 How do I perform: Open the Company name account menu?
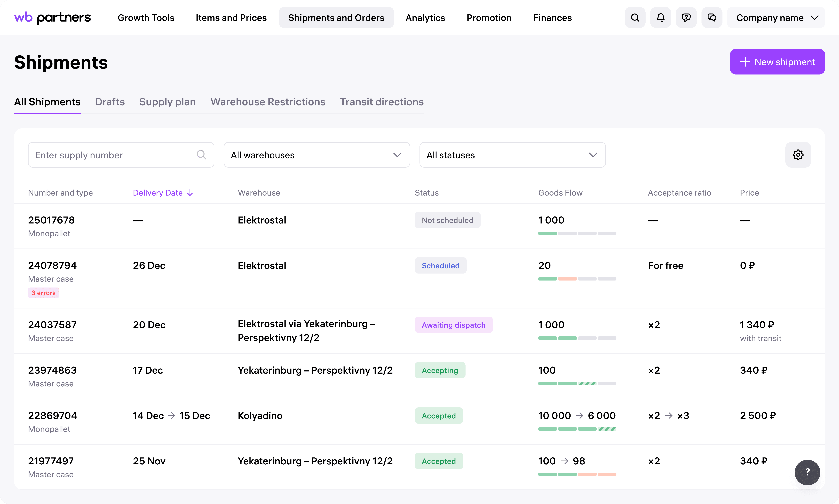(x=776, y=18)
